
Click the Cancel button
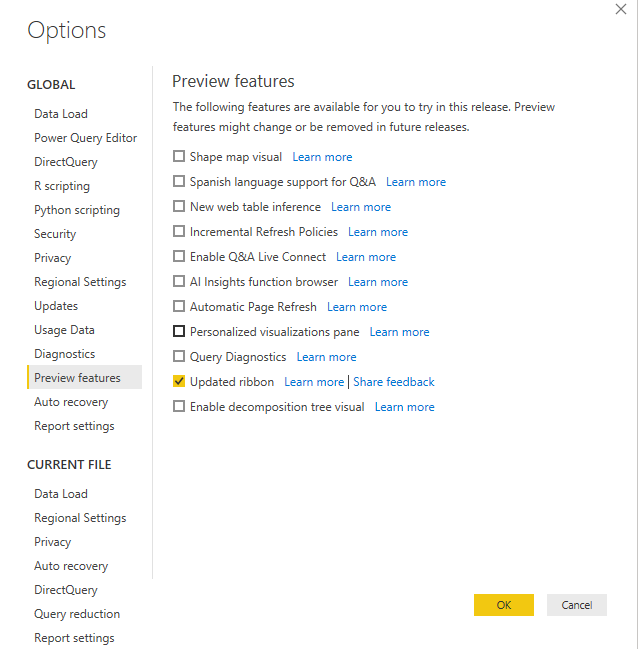pyautogui.click(x=577, y=605)
